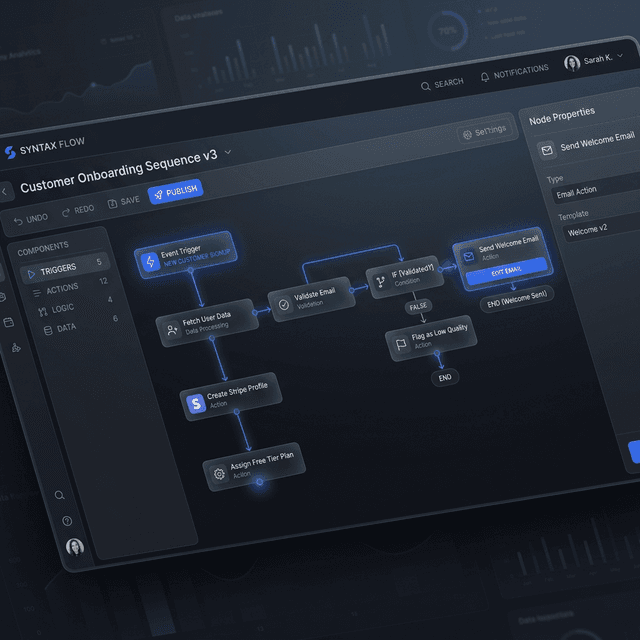The image size is (640, 640).
Task: Click the Syntax Flow logo icon
Action: [x=10, y=152]
